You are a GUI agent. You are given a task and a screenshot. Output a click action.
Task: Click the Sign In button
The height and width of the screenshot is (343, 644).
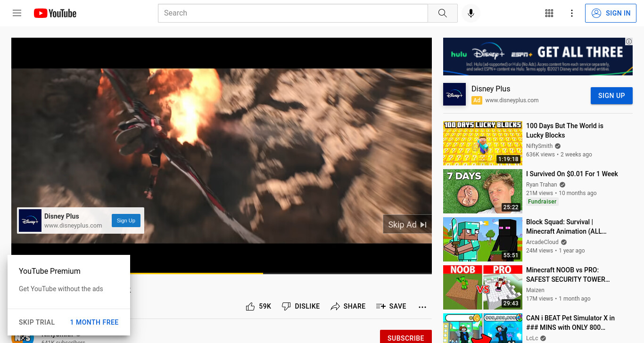click(611, 13)
